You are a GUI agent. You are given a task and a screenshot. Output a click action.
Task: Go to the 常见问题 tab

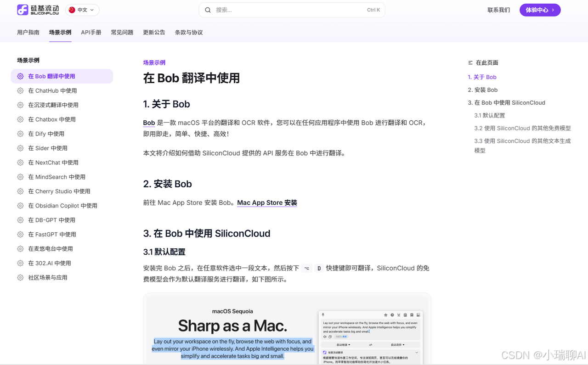click(x=122, y=33)
